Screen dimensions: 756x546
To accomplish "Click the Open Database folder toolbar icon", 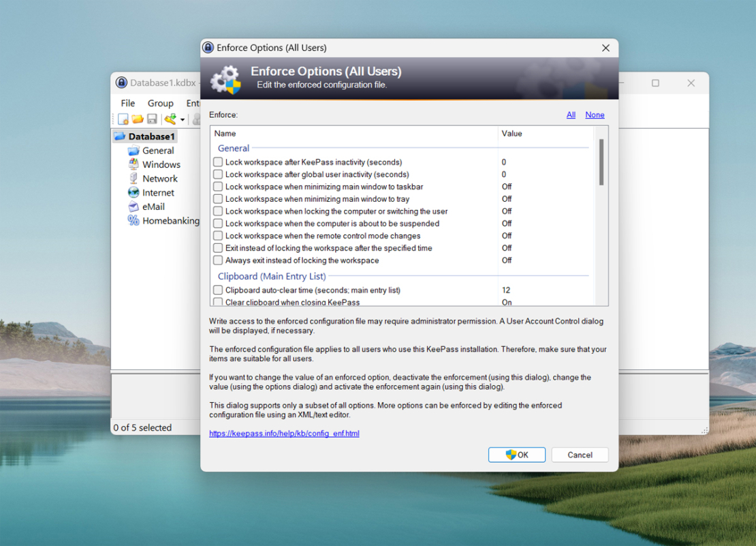I will 138,119.
